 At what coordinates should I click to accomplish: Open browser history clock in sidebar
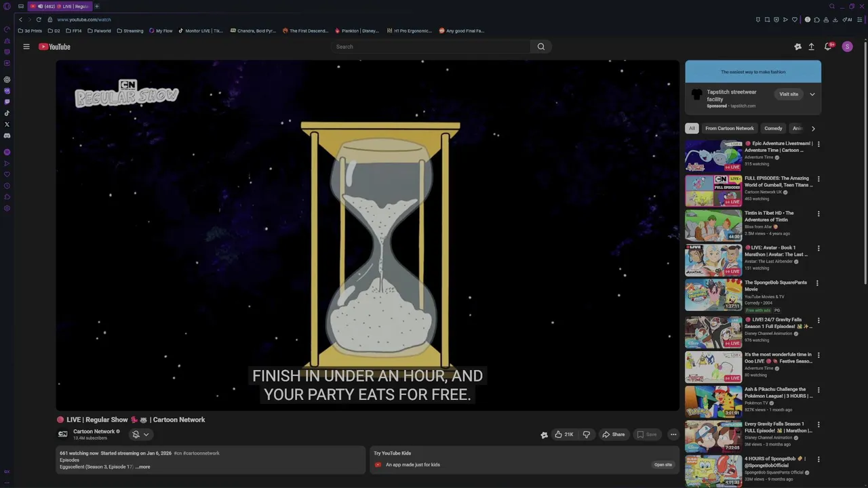(7, 186)
